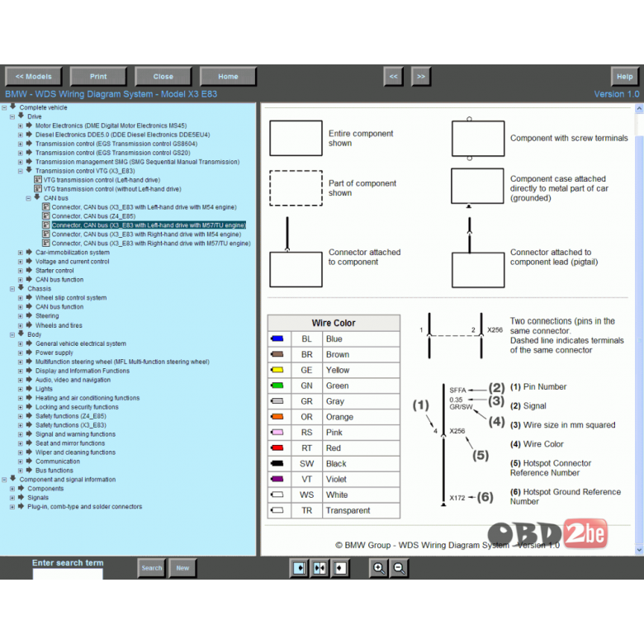Open the Help button

pos(625,77)
